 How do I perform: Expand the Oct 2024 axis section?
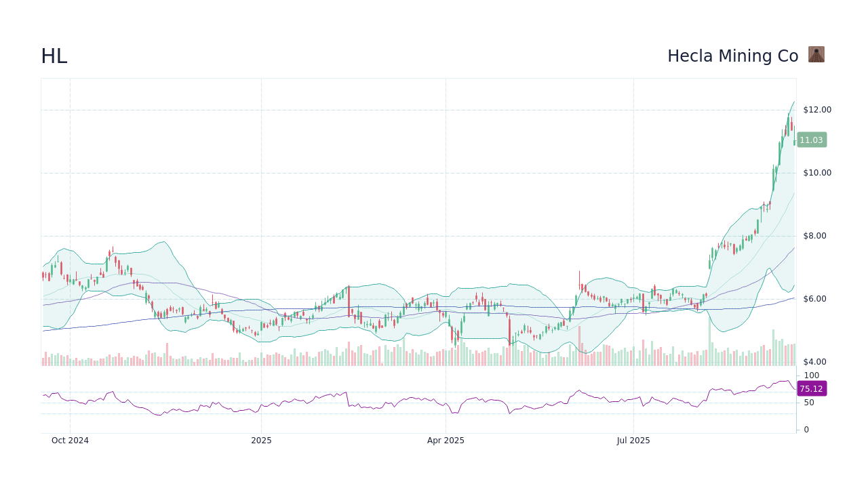point(70,441)
